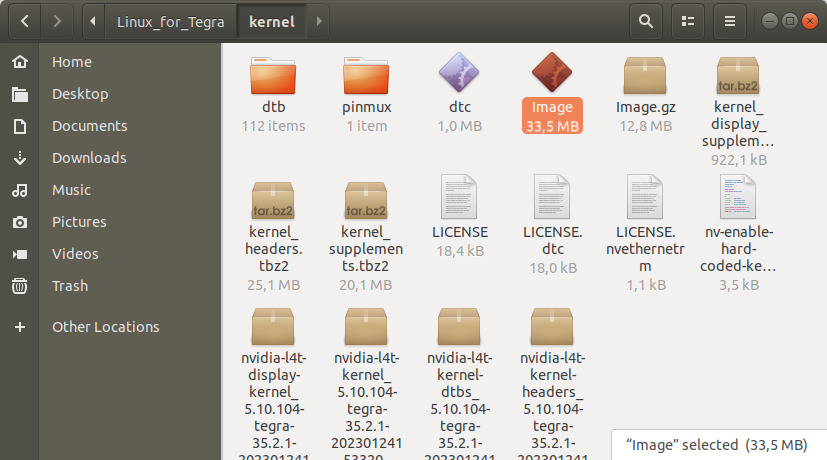The image size is (827, 460).
Task: Click the nvidia-l4t-kernel-dtbs file name
Action: pyautogui.click(x=459, y=407)
